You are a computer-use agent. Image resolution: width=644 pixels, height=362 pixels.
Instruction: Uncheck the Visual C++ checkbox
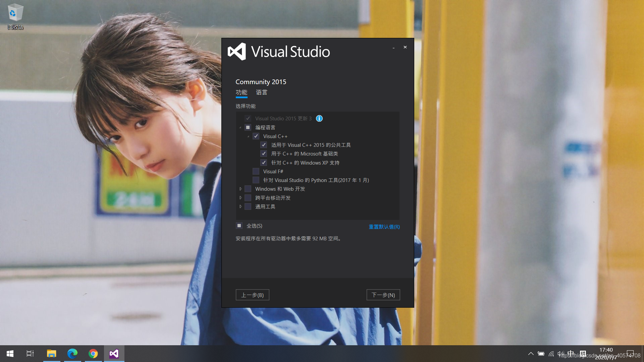point(256,136)
